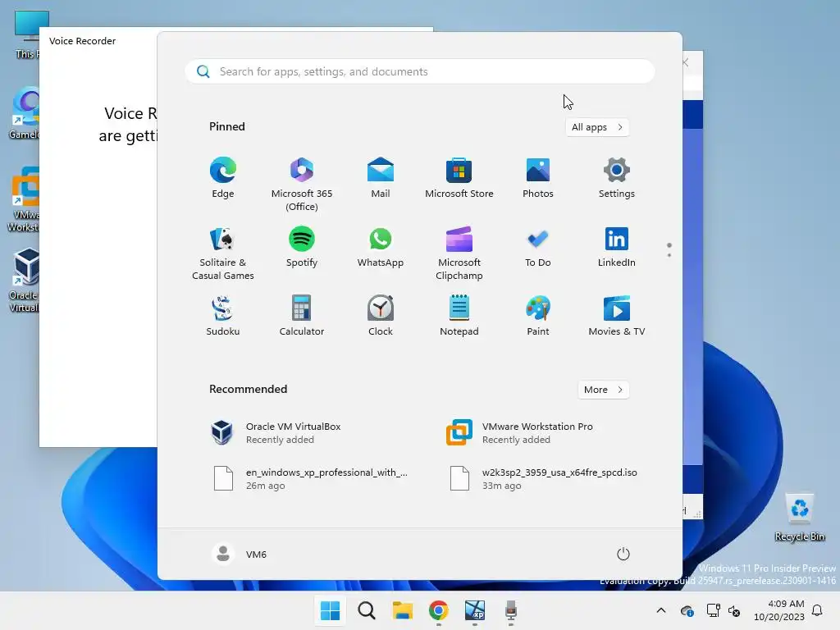Show More recommended items

click(x=603, y=390)
